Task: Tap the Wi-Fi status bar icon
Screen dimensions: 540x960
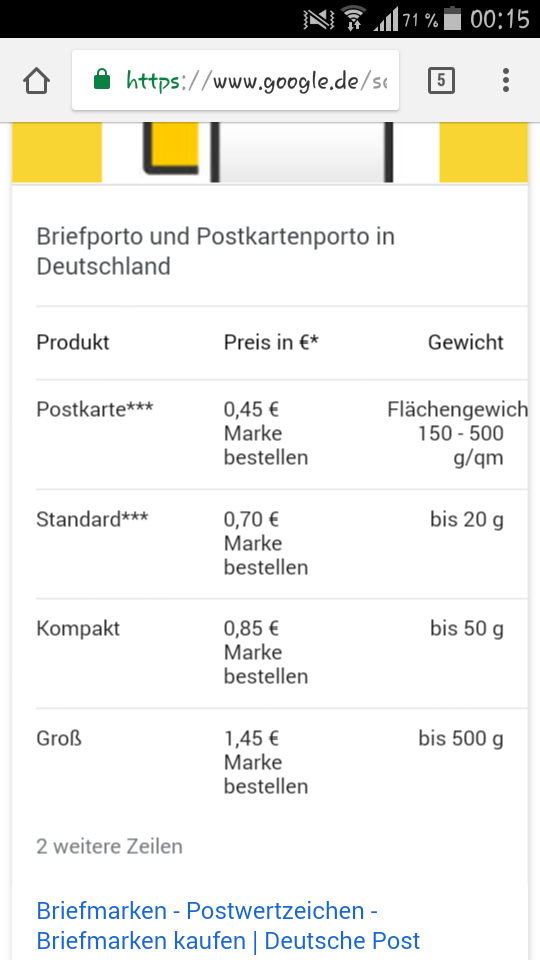Action: (353, 18)
